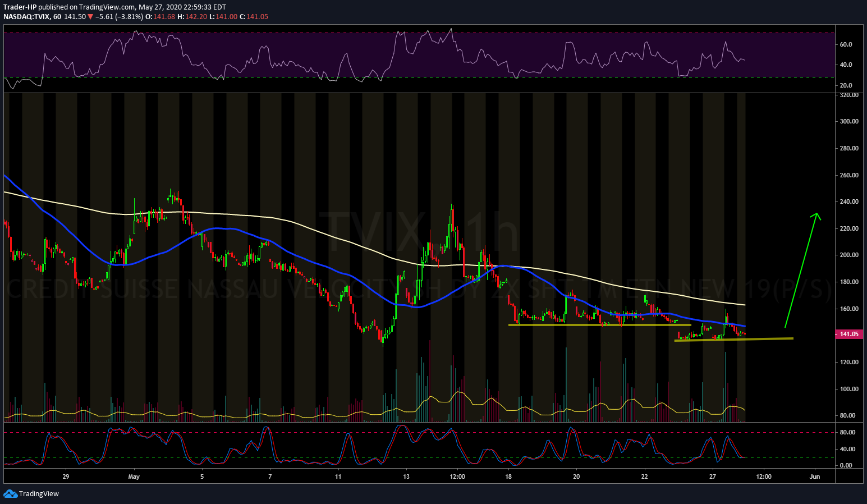The height and width of the screenshot is (504, 867).
Task: Select the NASDAQ:TVIX, 60 symbol label
Action: pyautogui.click(x=32, y=17)
